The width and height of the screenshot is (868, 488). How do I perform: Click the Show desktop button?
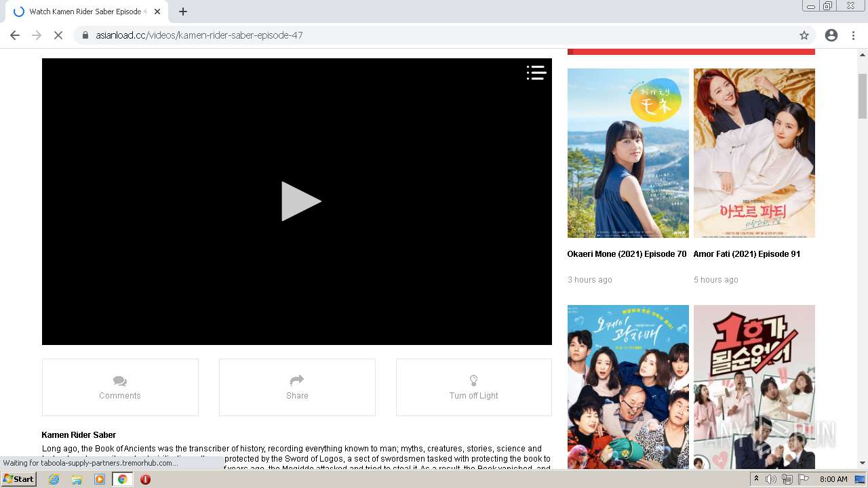pos(860,479)
